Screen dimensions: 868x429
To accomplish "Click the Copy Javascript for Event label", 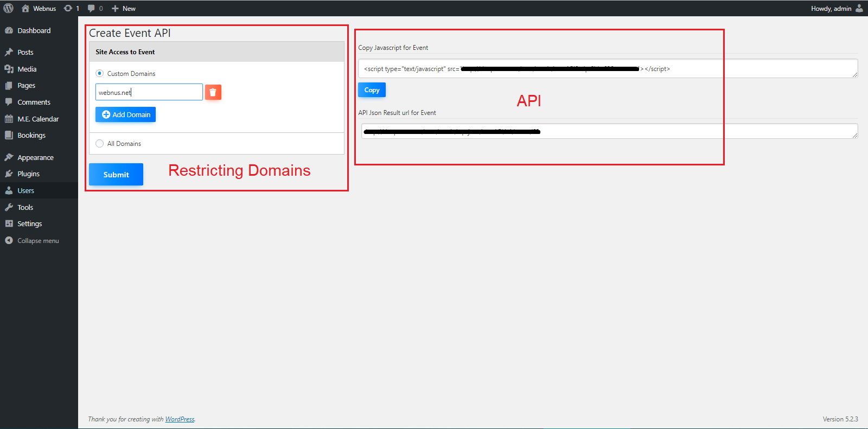I will point(393,48).
